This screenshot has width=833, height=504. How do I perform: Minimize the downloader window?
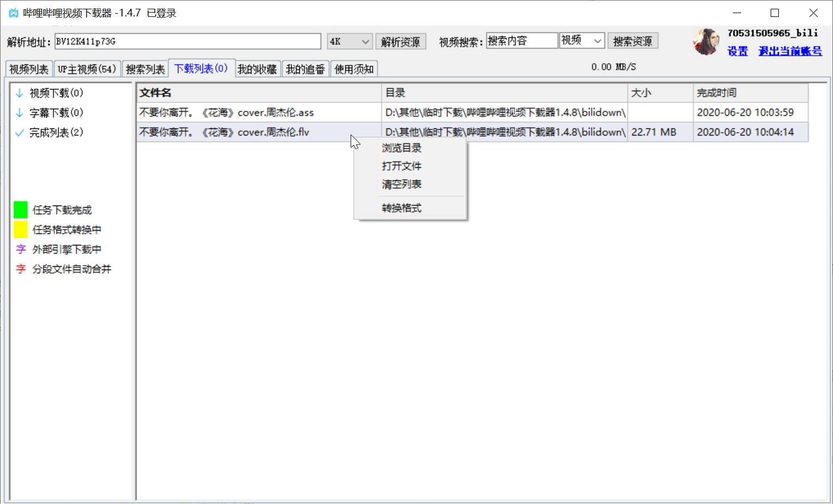[737, 13]
